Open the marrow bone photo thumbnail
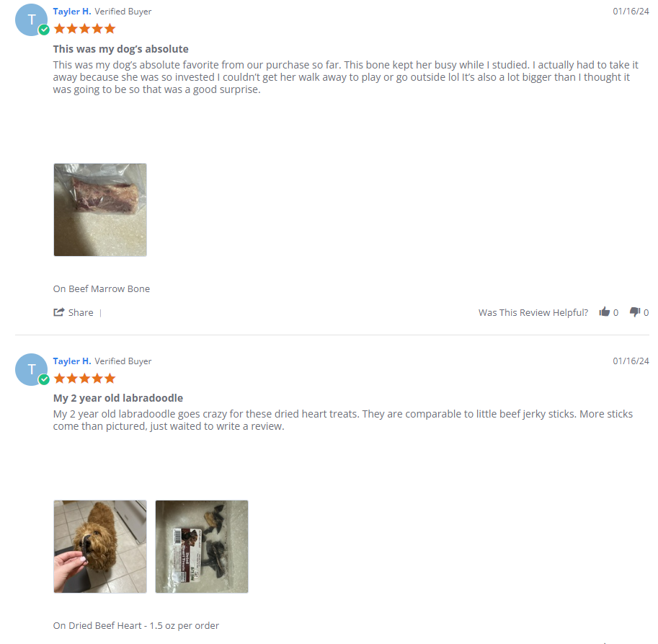Viewport: 658px width, 644px height. tap(100, 210)
